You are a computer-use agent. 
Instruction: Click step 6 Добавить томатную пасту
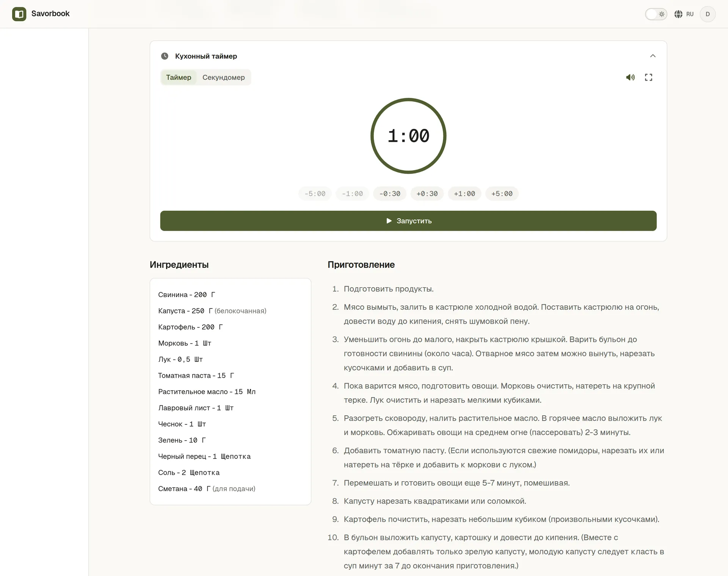click(504, 457)
